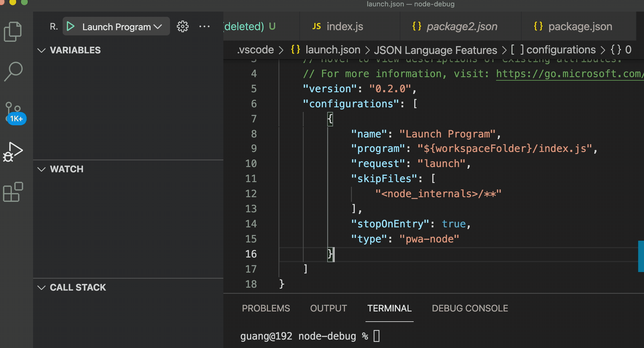Open the Search view icon
The image size is (644, 348).
tap(13, 71)
